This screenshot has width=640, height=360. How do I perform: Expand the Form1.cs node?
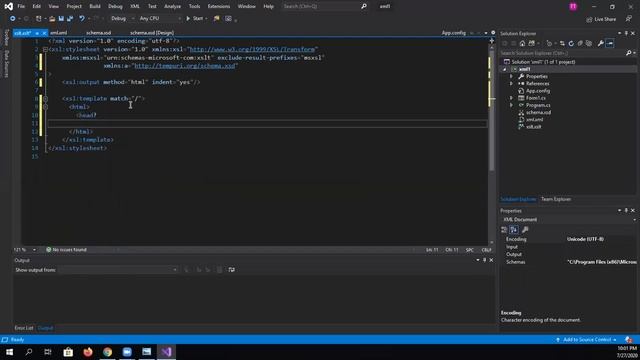(511, 98)
